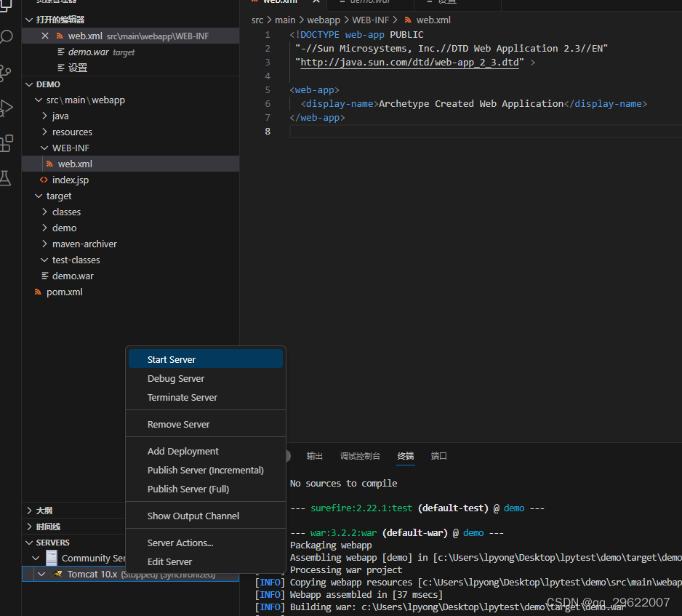The height and width of the screenshot is (616, 682).
Task: Click the index.jsp code file icon
Action: [x=44, y=180]
